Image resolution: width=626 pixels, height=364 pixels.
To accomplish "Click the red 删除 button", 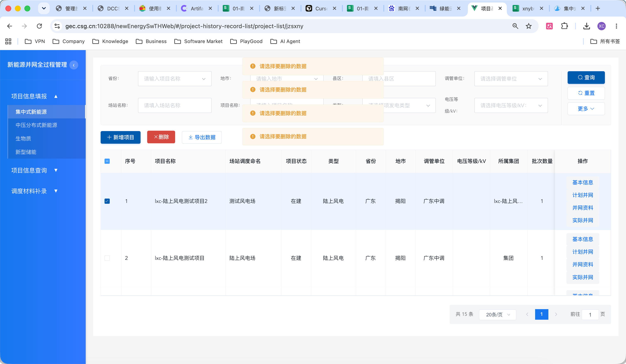I will coord(161,137).
